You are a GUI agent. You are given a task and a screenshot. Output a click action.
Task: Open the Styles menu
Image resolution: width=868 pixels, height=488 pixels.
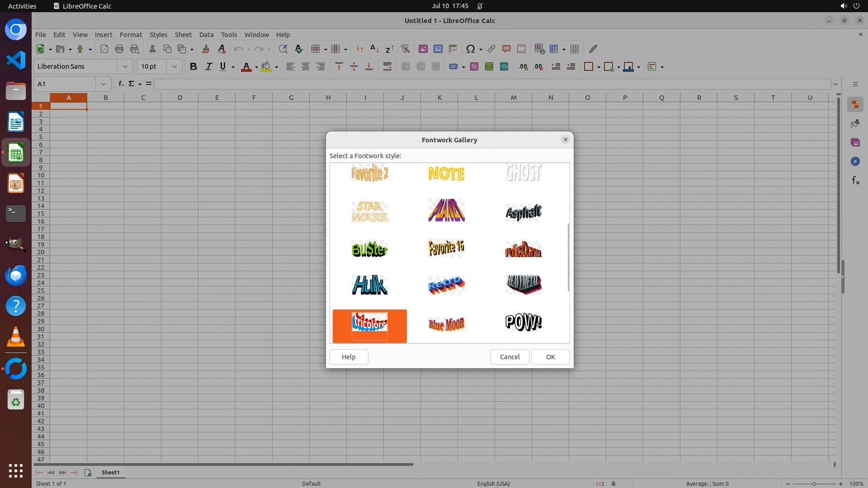point(158,35)
